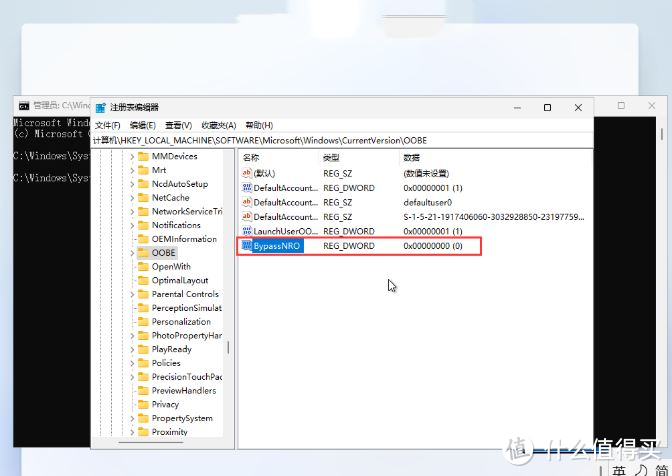This screenshot has width=672, height=476.
Task: Click the command prompt window icon
Action: [24, 105]
